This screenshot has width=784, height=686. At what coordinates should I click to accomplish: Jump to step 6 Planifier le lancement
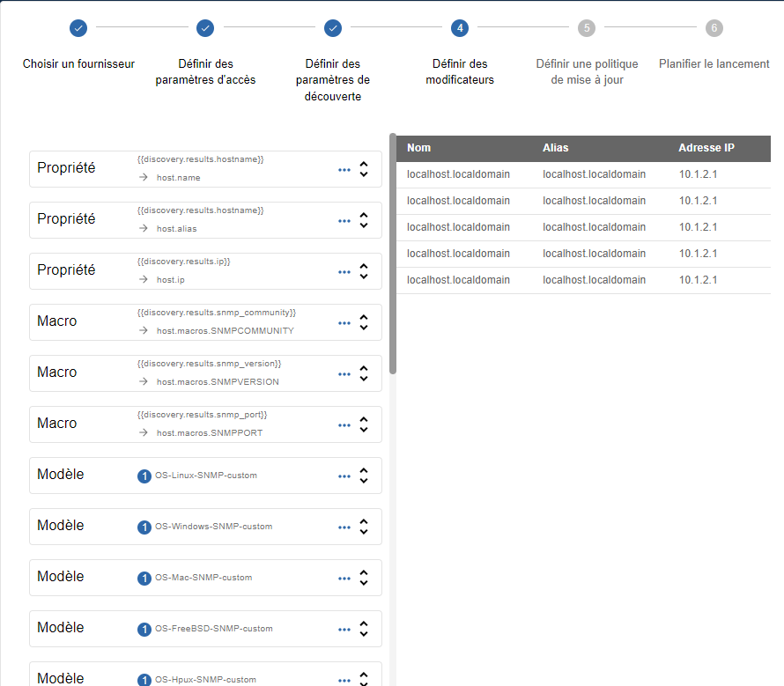pyautogui.click(x=714, y=28)
